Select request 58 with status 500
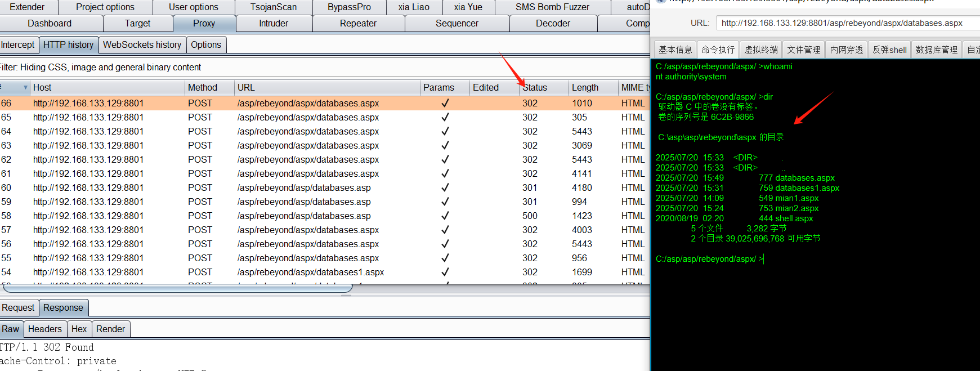The height and width of the screenshot is (371, 980). [325, 216]
